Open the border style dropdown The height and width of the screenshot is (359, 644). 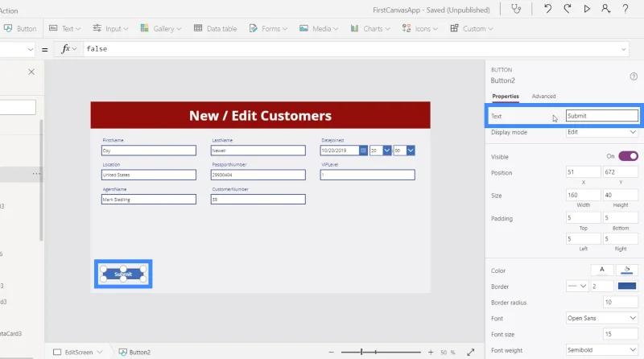(x=577, y=286)
